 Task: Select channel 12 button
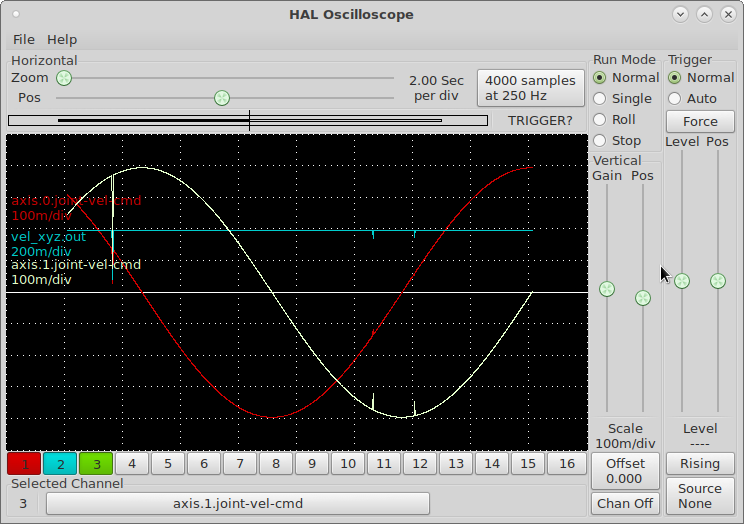click(420, 464)
